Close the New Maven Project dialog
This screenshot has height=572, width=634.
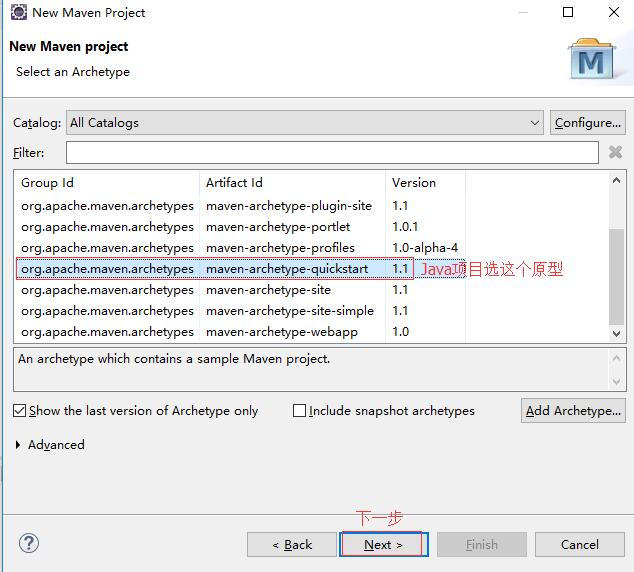(x=613, y=12)
